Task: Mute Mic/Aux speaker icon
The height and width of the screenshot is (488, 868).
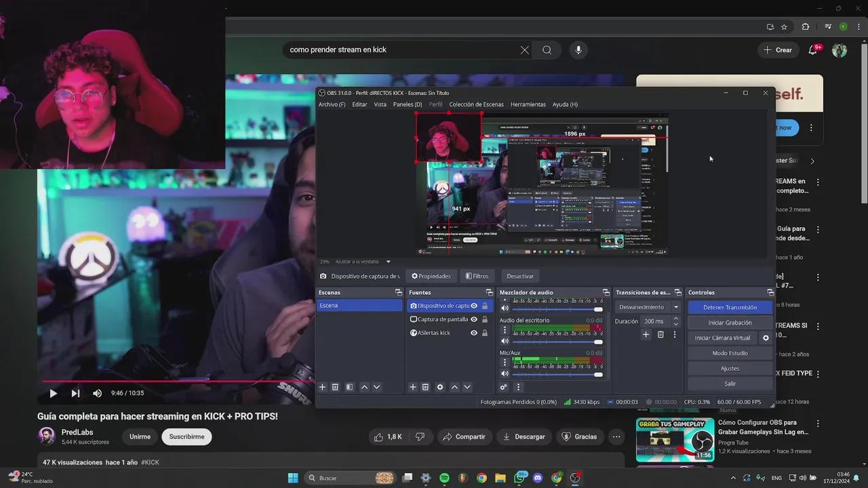Action: tap(505, 373)
